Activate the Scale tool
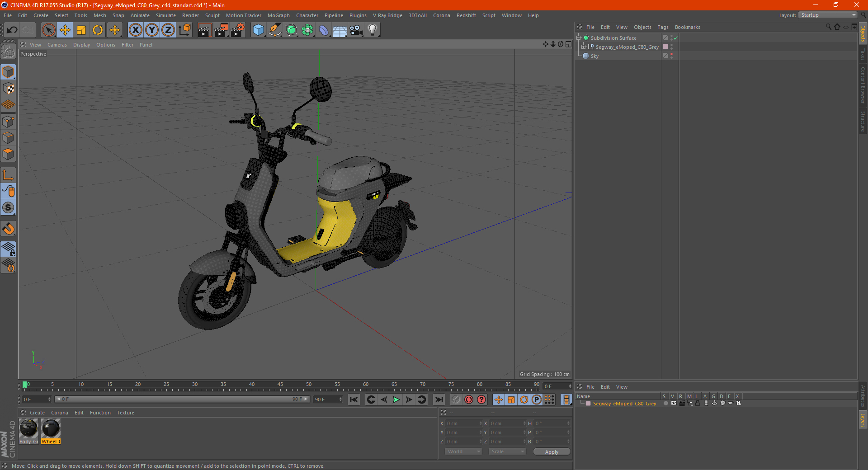This screenshot has height=470, width=868. click(x=81, y=30)
